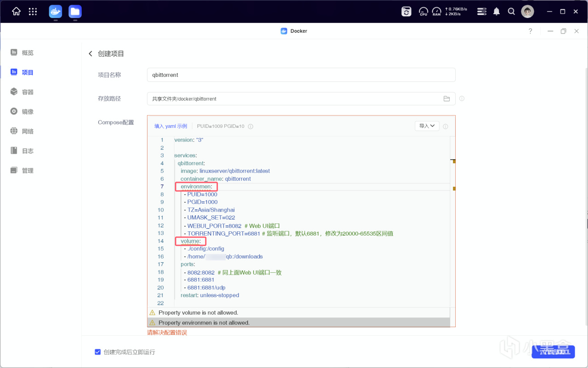588x368 pixels.
Task: Minimize the Docker window
Action: (x=550, y=31)
